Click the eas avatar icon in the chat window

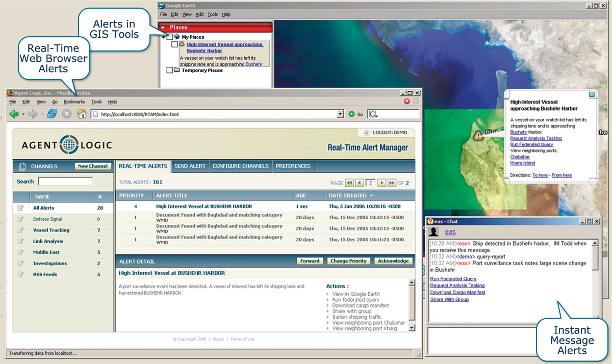[x=434, y=231]
